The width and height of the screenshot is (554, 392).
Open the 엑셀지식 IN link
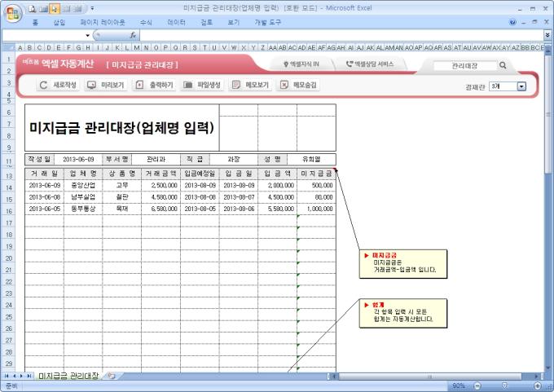[300, 64]
